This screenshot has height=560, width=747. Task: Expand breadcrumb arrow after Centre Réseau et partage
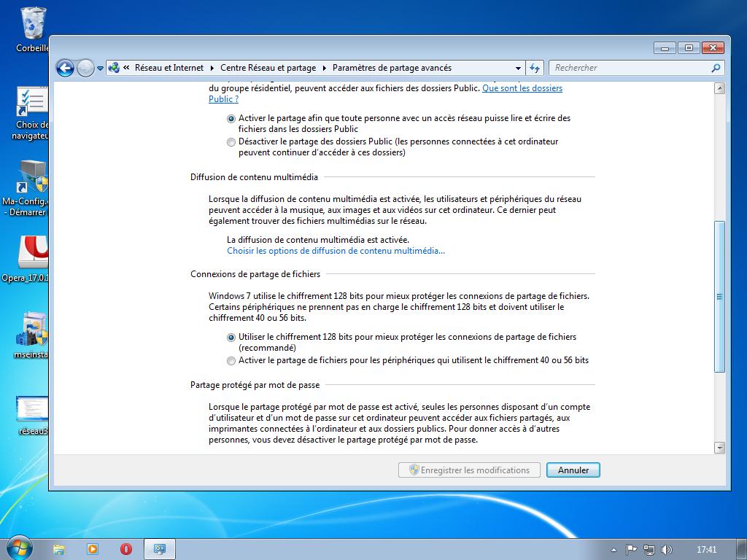[x=324, y=68]
